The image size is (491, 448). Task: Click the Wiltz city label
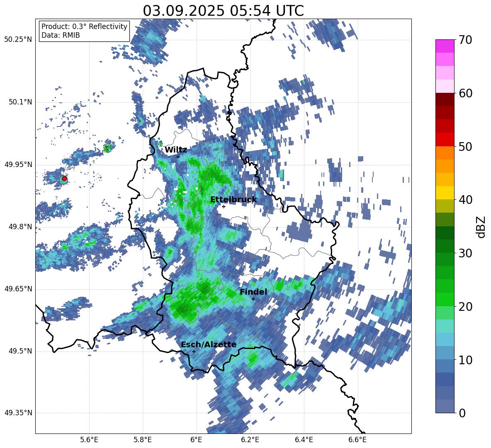point(176,150)
